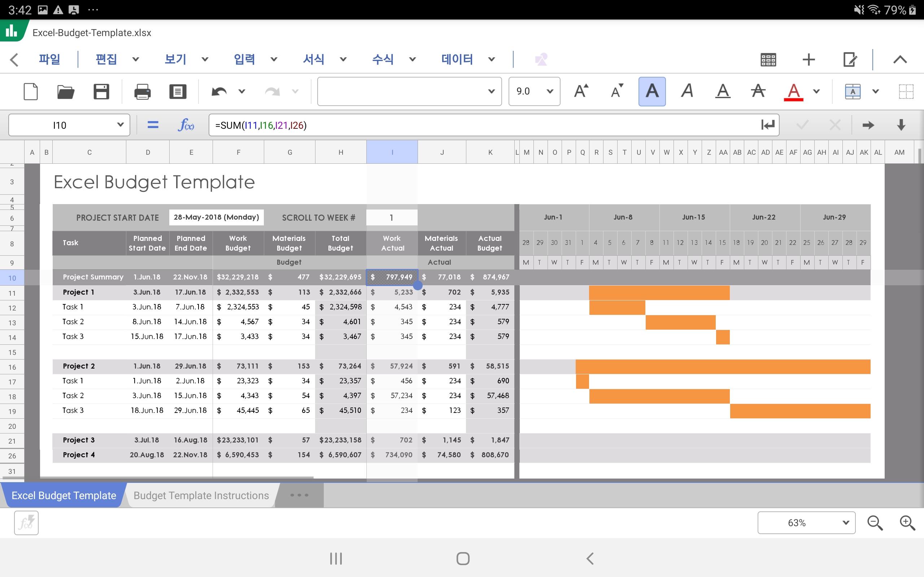Image resolution: width=924 pixels, height=577 pixels.
Task: Open the folder icon to load a file
Action: pos(66,92)
